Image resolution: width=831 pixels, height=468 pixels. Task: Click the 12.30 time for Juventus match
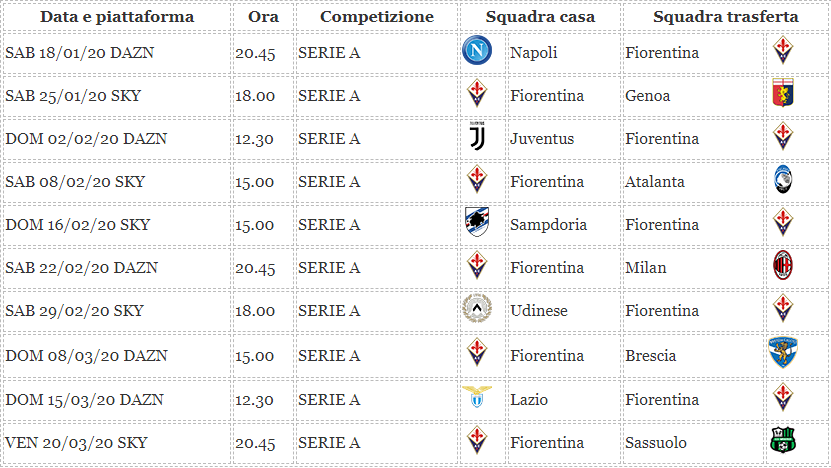pos(254,139)
